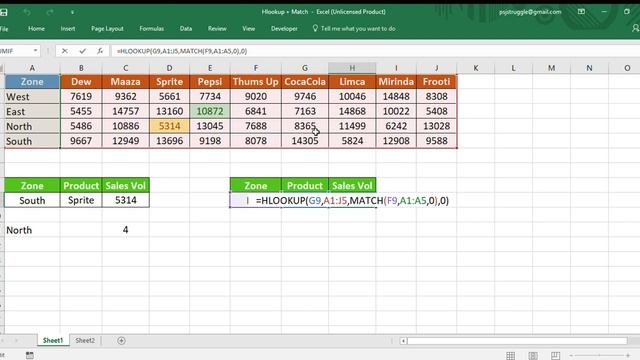
Task: Click the cell containing 4
Action: click(x=125, y=230)
